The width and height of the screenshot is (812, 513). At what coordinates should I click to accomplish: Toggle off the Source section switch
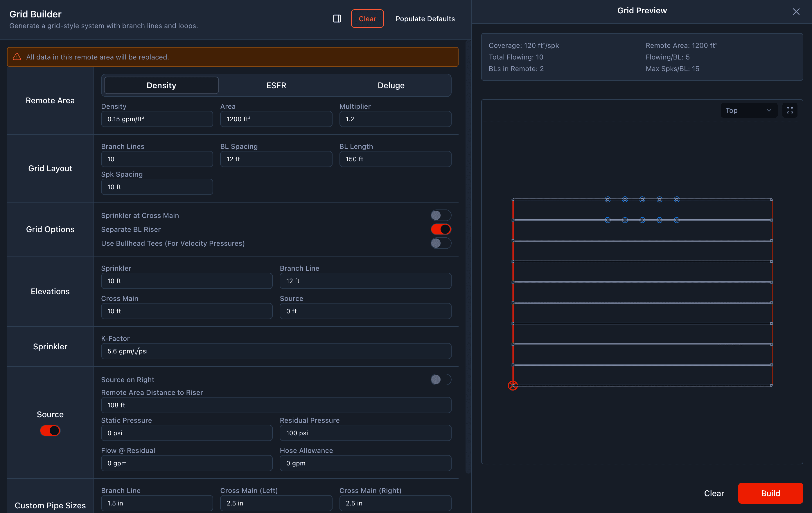click(x=50, y=431)
